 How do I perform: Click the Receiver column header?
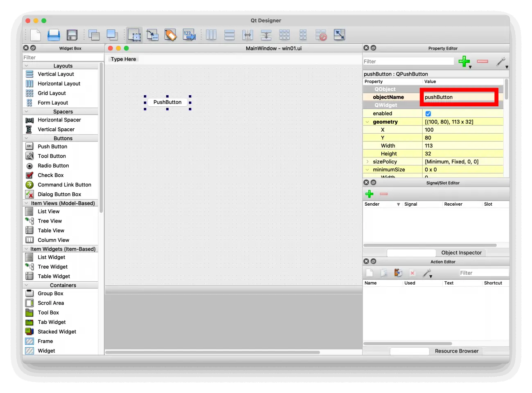tap(462, 204)
